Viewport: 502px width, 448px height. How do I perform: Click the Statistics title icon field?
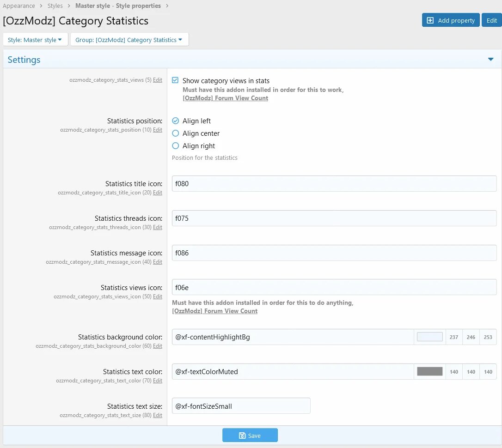[x=334, y=183]
